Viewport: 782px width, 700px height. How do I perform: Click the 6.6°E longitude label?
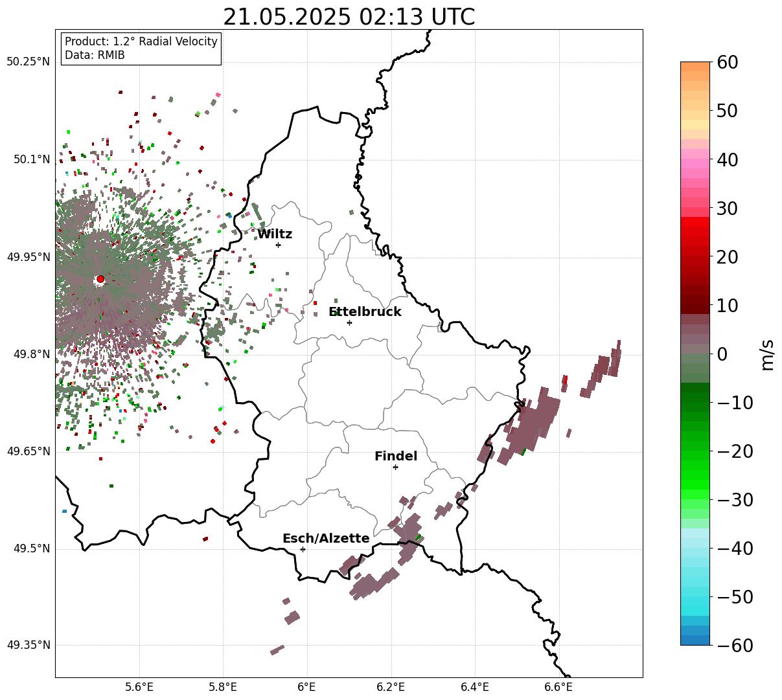click(558, 687)
